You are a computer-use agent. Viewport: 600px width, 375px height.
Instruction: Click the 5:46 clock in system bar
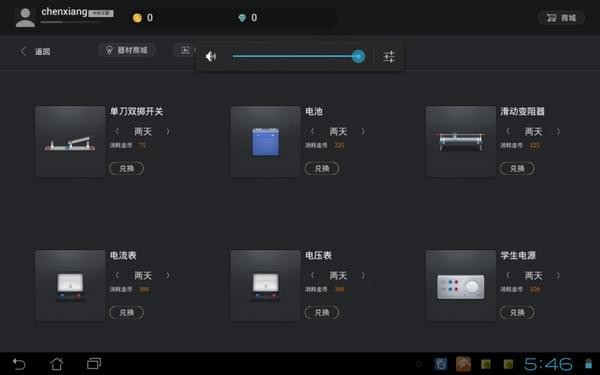click(x=548, y=364)
